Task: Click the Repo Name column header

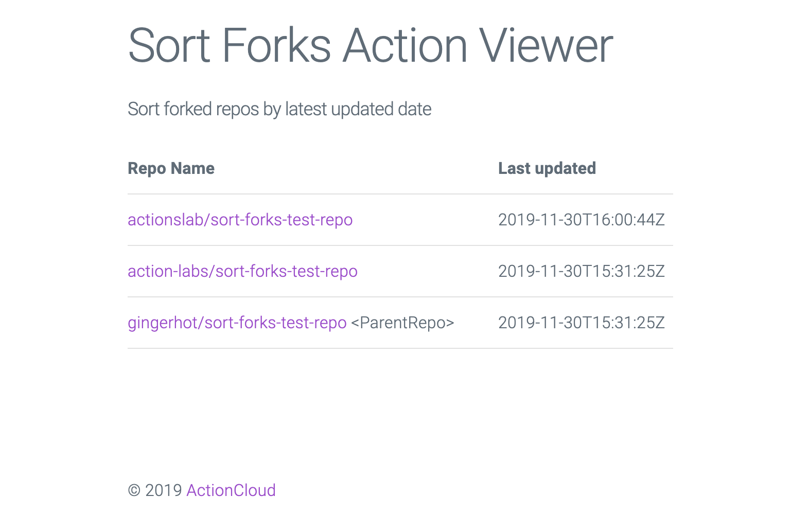Action: click(171, 168)
